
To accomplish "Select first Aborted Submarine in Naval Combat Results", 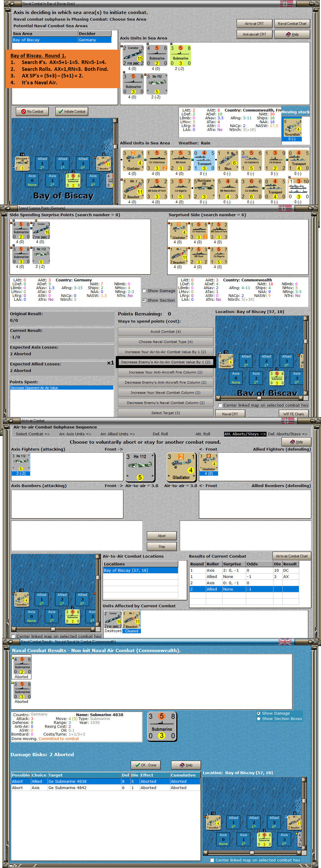I will pos(22,666).
